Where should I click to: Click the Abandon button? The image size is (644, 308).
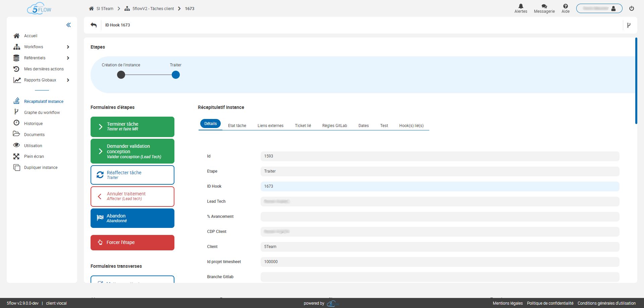(132, 218)
